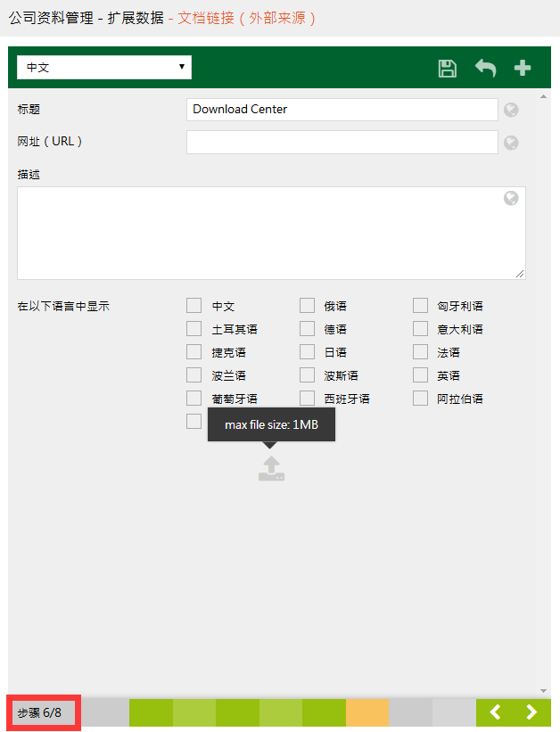
Task: Click the 标题 input with Download Center
Action: (x=342, y=110)
